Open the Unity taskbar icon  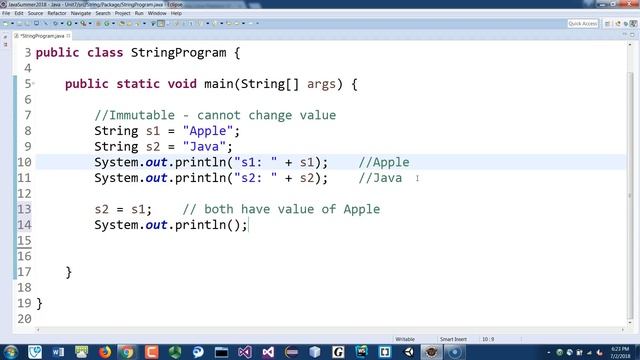pyautogui.click(x=409, y=352)
